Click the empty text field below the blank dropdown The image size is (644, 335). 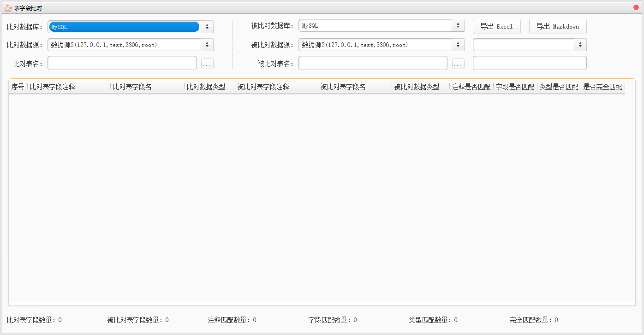530,63
